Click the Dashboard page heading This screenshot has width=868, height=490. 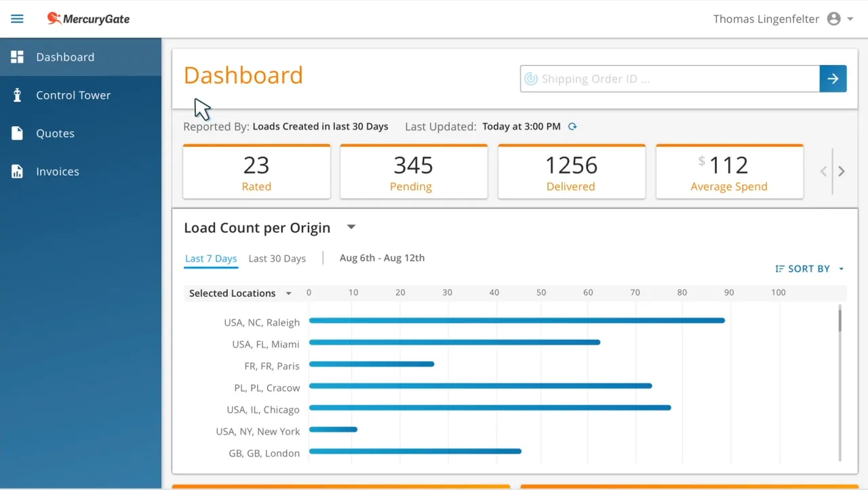(x=243, y=75)
